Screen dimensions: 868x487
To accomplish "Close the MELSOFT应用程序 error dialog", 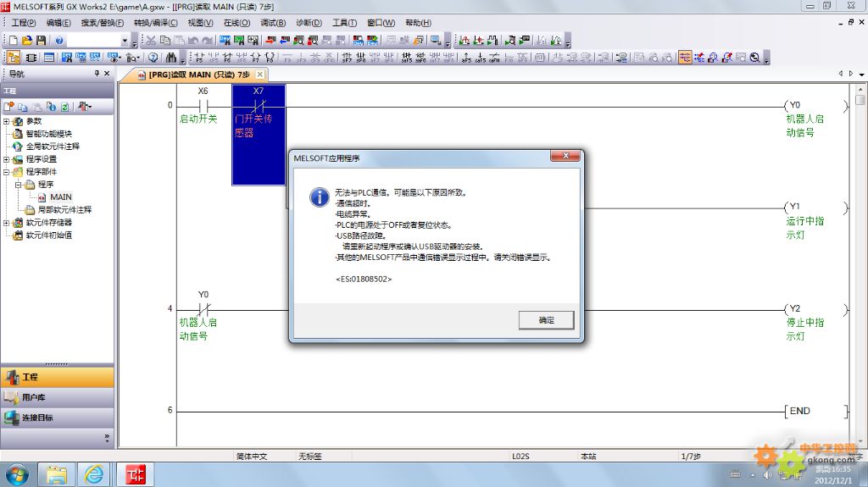I will pyautogui.click(x=565, y=156).
